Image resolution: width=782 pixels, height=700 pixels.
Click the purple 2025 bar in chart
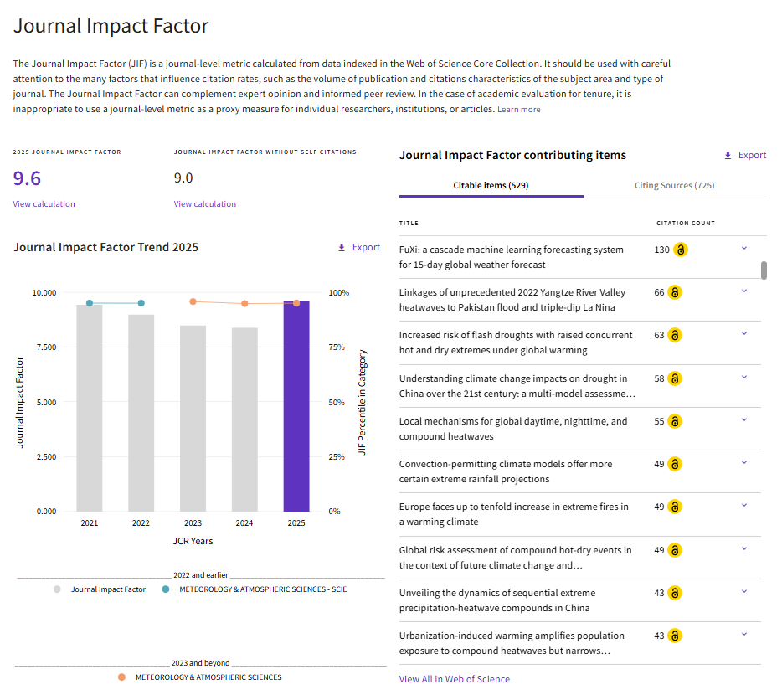[x=296, y=406]
